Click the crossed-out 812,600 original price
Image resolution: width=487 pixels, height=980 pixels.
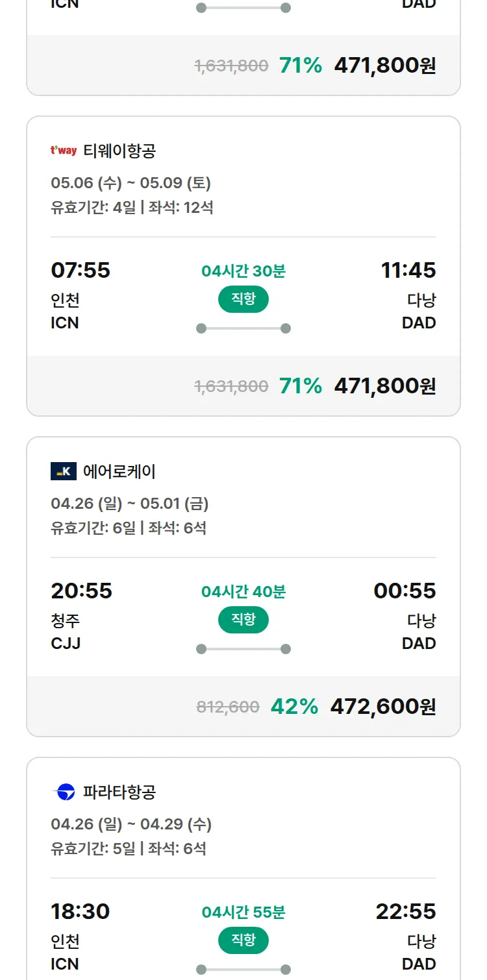(x=228, y=707)
